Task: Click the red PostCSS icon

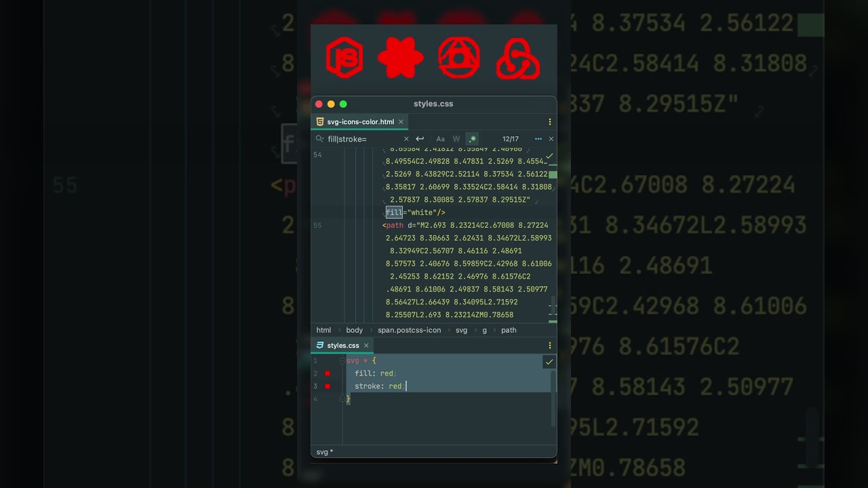Action: [459, 58]
